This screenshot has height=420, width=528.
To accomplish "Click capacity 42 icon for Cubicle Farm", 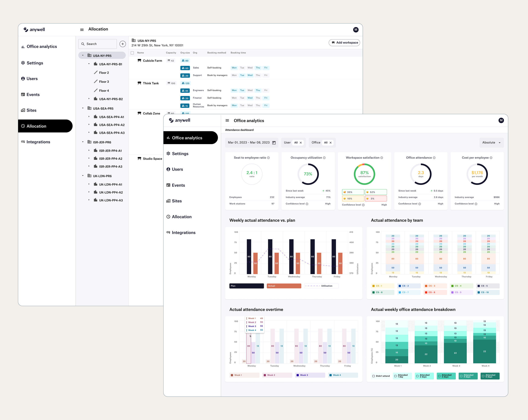I will [x=169, y=61].
